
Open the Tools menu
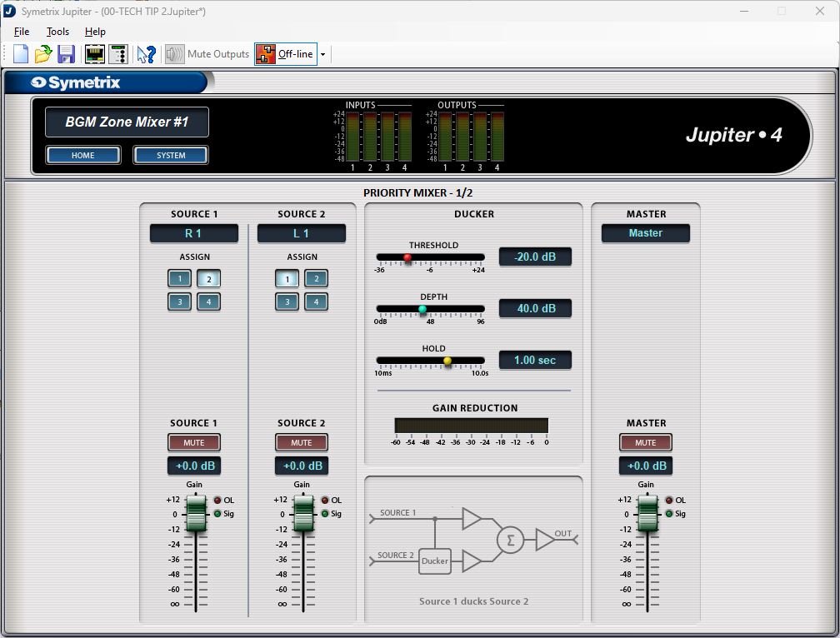[58, 32]
